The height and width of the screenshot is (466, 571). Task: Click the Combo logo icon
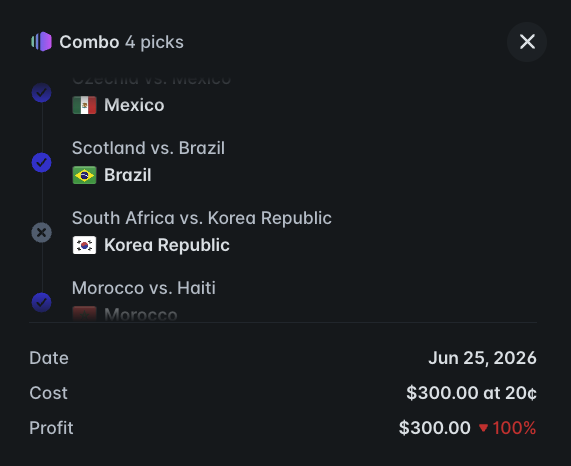coord(42,42)
